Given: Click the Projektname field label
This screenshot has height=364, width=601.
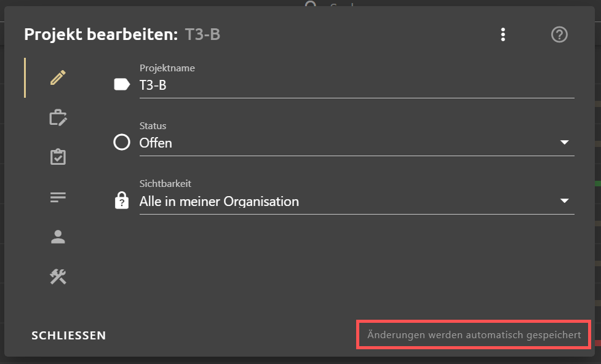Looking at the screenshot, I should click(x=167, y=68).
